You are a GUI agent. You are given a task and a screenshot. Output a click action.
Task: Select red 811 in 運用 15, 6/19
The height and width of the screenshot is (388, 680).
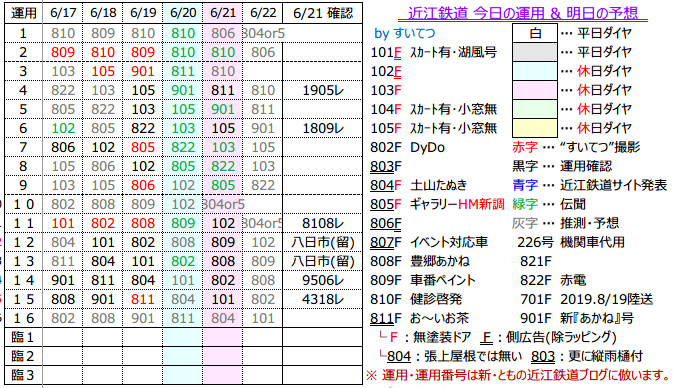(x=143, y=300)
